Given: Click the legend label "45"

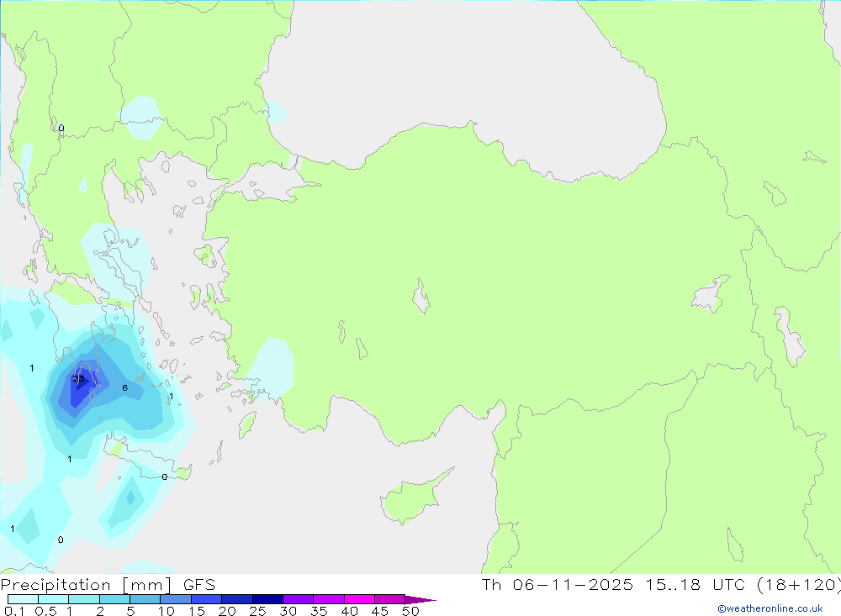Looking at the screenshot, I should coord(380,611).
